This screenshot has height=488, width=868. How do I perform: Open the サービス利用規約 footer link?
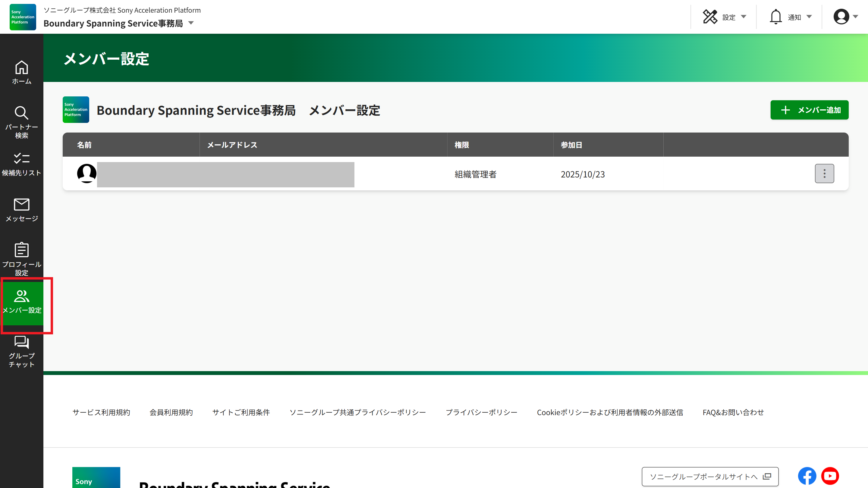coord(101,412)
